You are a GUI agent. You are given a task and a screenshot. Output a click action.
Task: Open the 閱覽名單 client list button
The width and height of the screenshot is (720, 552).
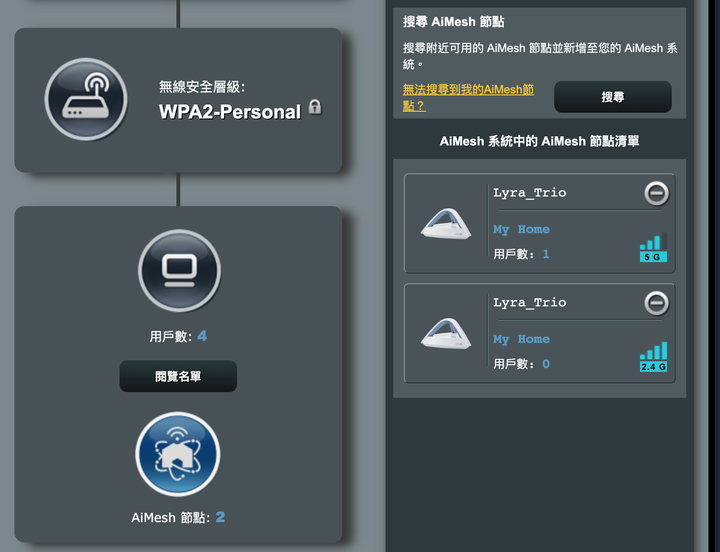point(178,377)
